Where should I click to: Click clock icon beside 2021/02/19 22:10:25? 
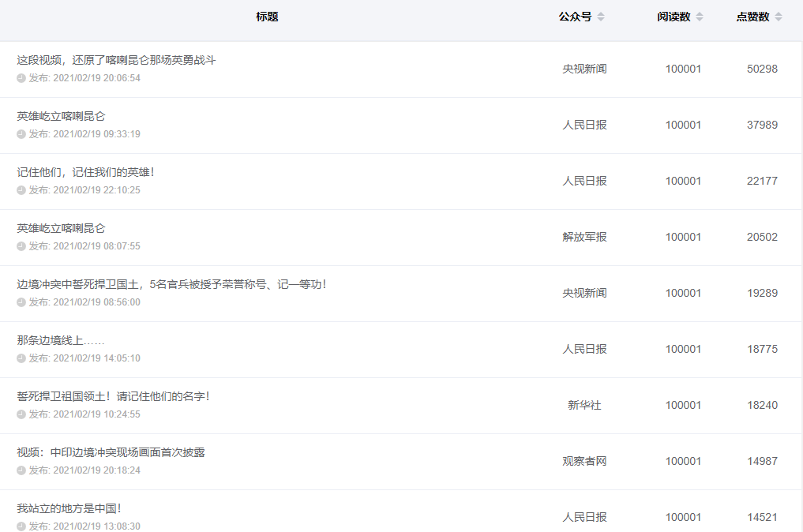pyautogui.click(x=21, y=190)
